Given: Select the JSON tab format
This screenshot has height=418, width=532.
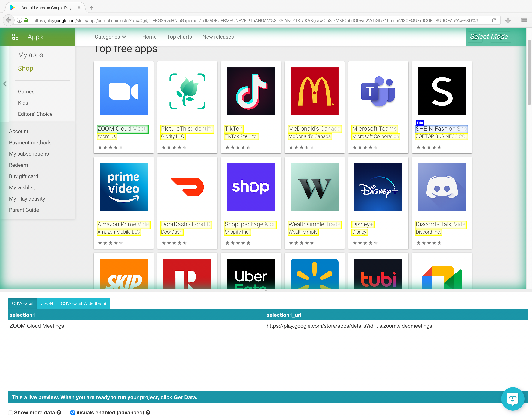Looking at the screenshot, I should [x=47, y=303].
